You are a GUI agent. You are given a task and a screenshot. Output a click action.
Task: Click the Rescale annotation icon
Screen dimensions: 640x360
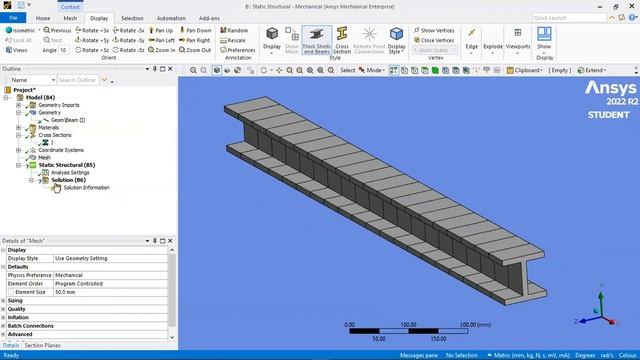coord(223,40)
